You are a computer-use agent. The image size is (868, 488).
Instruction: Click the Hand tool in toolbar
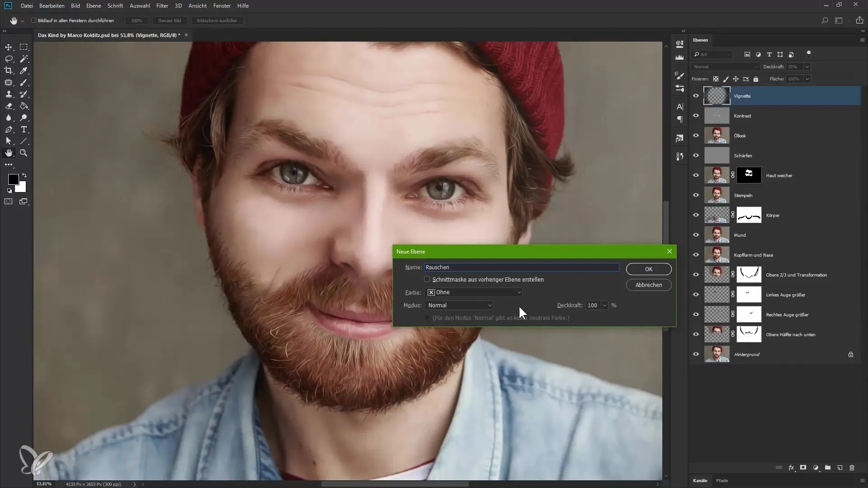pos(9,153)
